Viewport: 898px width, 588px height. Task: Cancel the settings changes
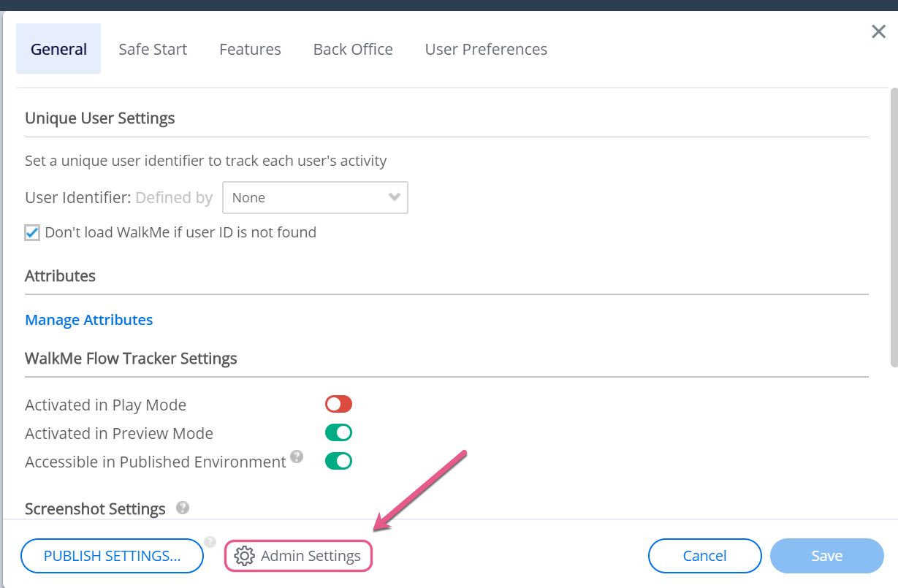pyautogui.click(x=704, y=556)
